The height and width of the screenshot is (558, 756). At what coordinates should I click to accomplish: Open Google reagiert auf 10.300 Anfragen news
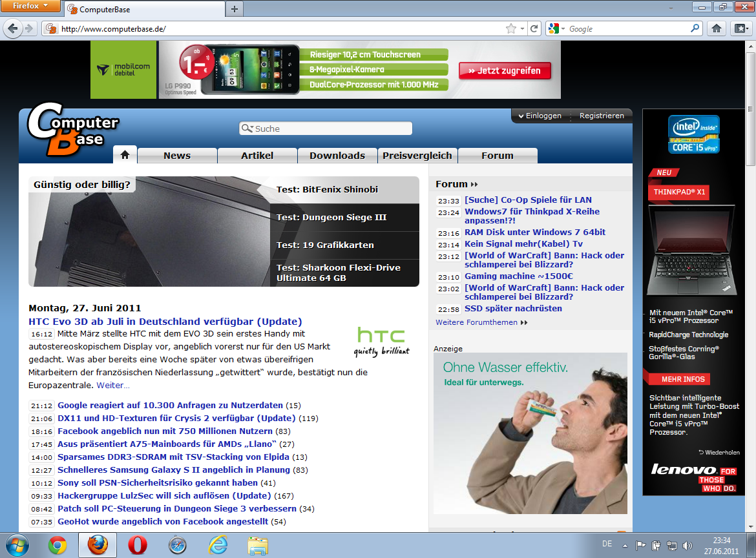coord(170,405)
